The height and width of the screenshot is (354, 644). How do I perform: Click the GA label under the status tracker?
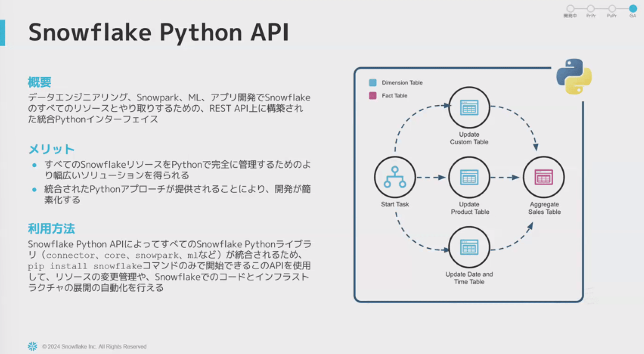(x=633, y=16)
